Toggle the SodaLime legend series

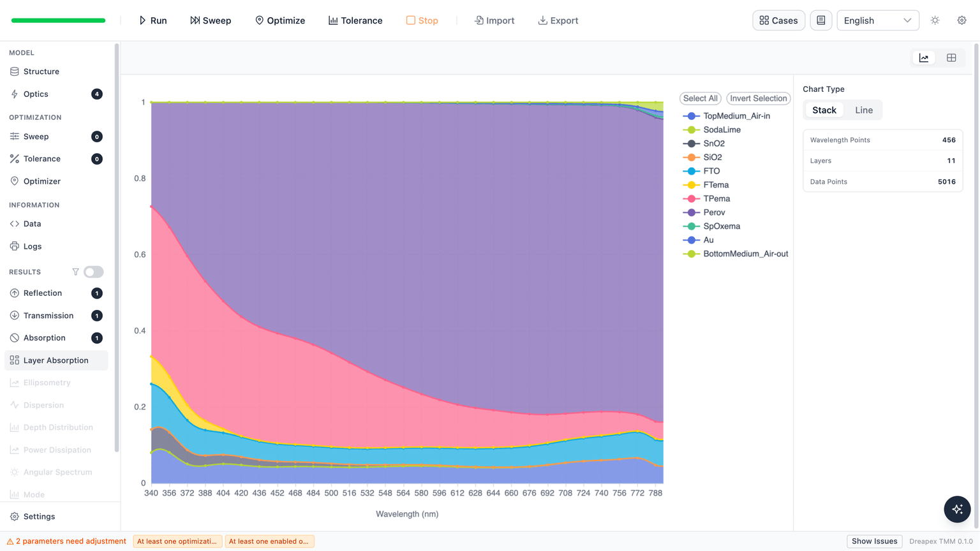pos(712,129)
